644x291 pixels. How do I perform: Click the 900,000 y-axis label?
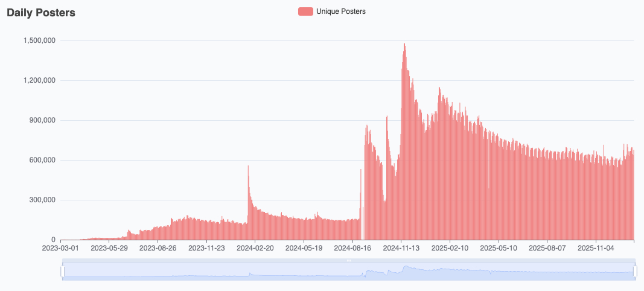pyautogui.click(x=42, y=120)
